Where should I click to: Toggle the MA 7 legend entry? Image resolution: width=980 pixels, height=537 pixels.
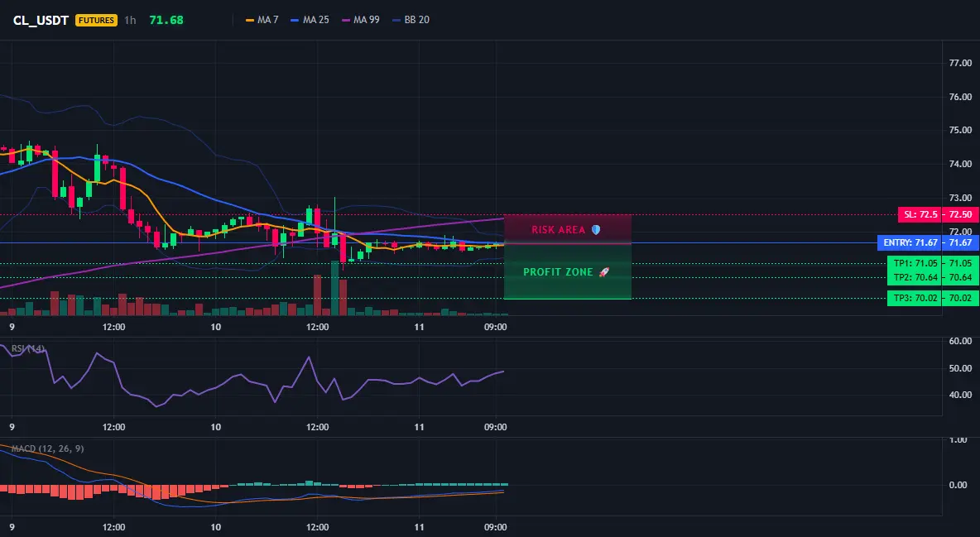point(262,20)
